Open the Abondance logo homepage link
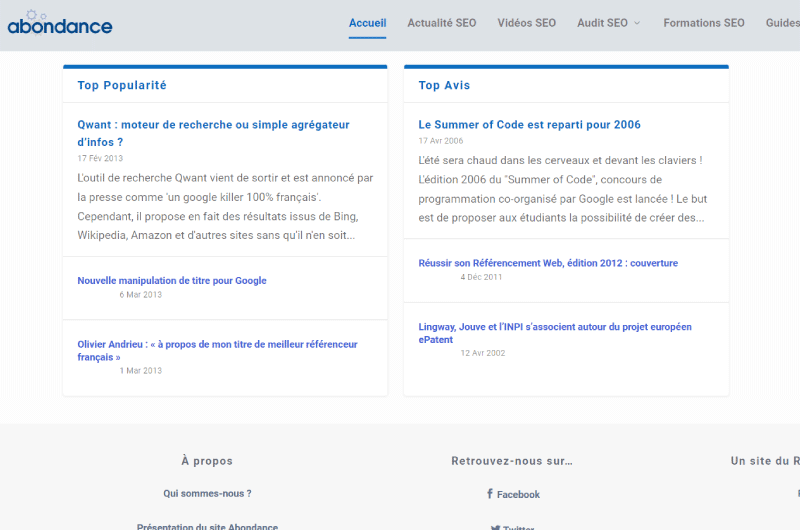This screenshot has width=800, height=530. pos(60,23)
